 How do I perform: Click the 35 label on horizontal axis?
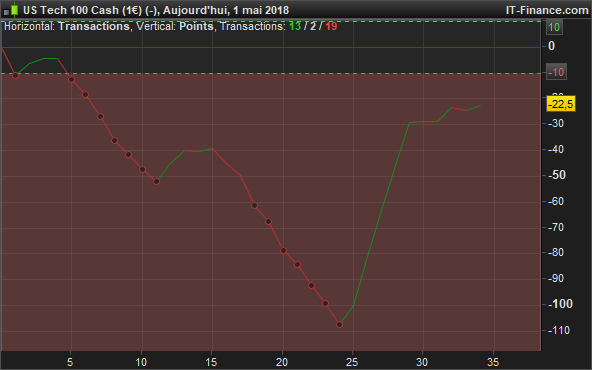[493, 362]
